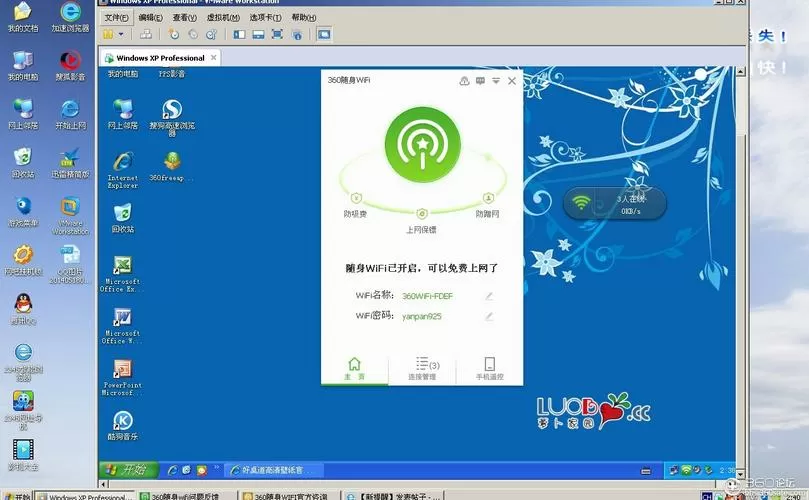This screenshot has width=809, height=500.
Task: Click the VM 开始 start button
Action: coord(128,470)
